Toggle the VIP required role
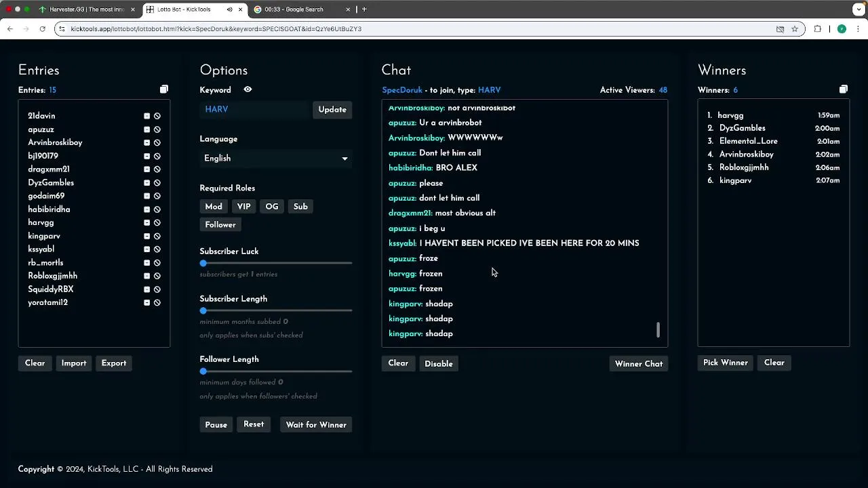The height and width of the screenshot is (488, 868). coord(243,207)
